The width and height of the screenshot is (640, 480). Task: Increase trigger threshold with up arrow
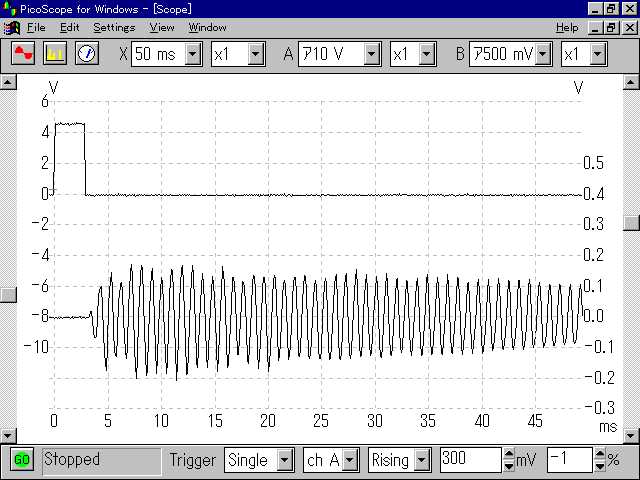509,454
